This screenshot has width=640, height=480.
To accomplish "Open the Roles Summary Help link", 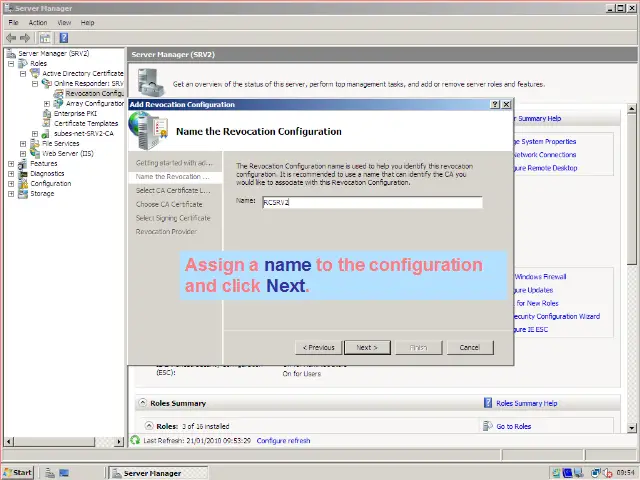I will point(527,403).
